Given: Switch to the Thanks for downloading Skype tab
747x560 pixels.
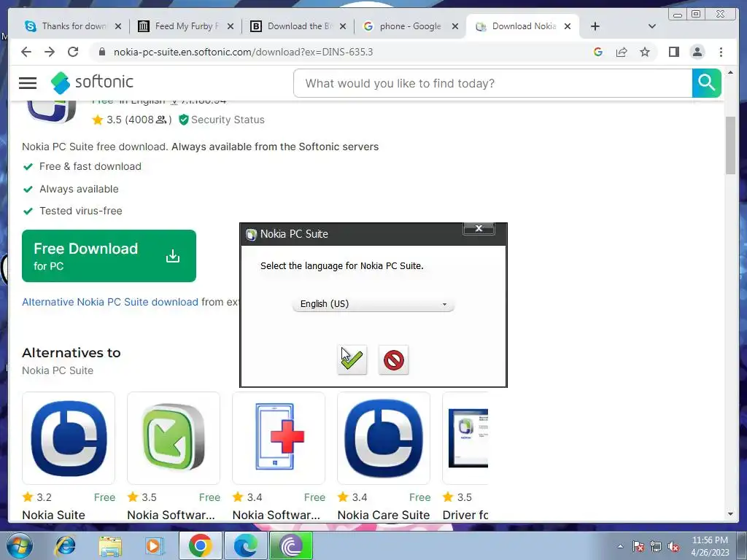Looking at the screenshot, I should point(74,26).
